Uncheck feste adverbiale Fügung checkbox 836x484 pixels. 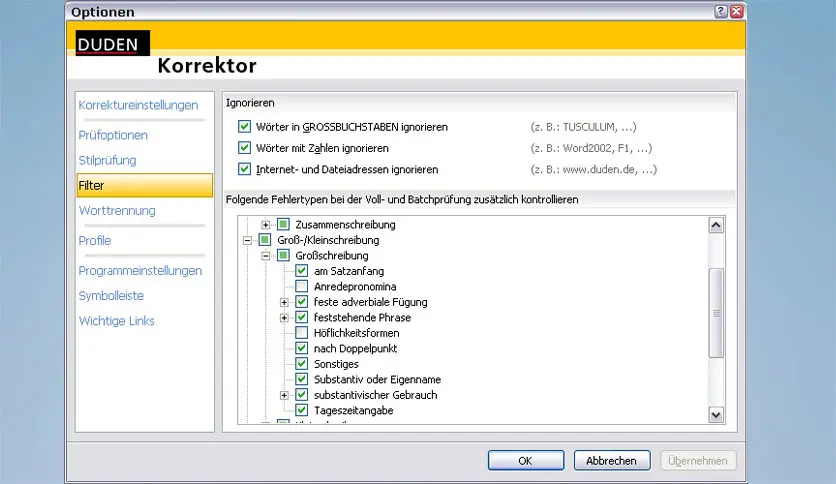point(302,302)
